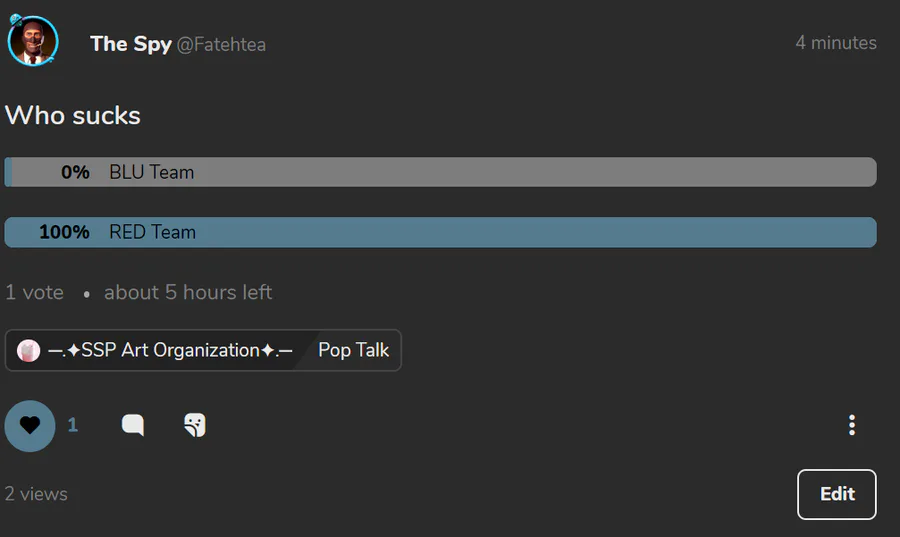Click the Edit button
Image resolution: width=900 pixels, height=537 pixels.
tap(837, 495)
